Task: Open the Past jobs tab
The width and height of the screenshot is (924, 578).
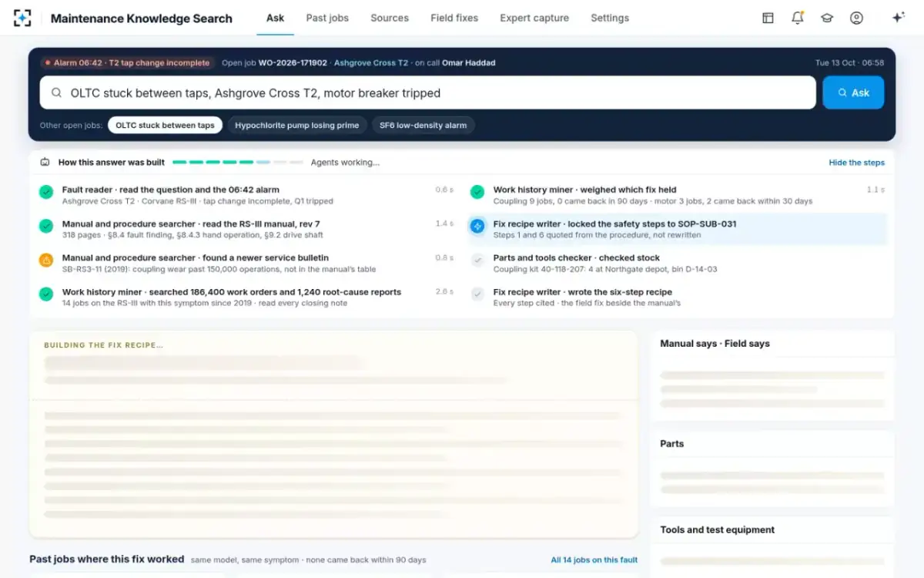Action: coord(327,18)
